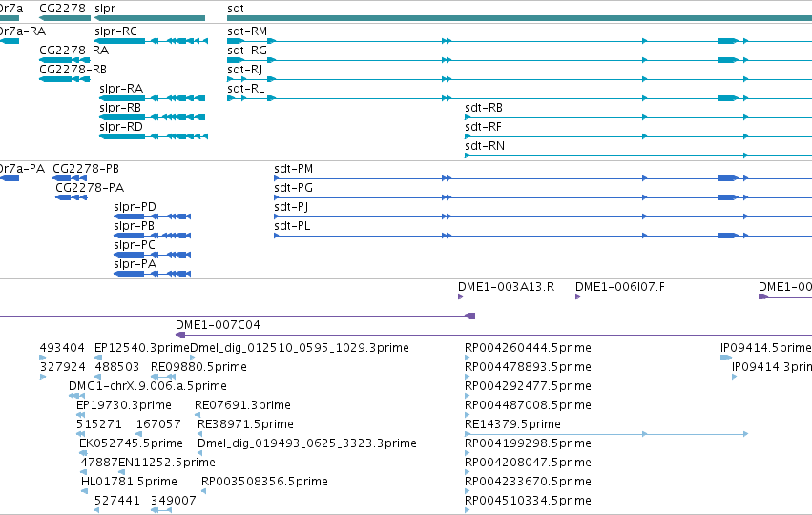This screenshot has width=812, height=515.
Task: Select HL01781.5prime
Action: 130,483
